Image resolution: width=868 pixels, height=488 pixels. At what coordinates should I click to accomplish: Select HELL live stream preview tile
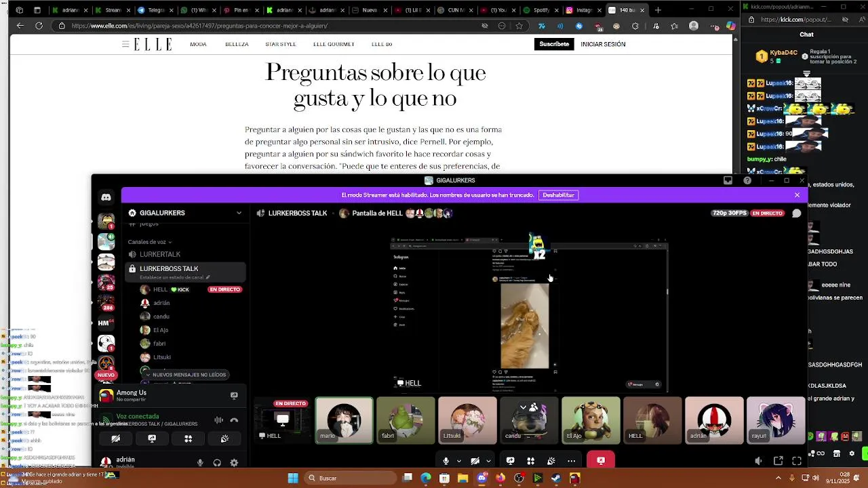click(x=282, y=420)
